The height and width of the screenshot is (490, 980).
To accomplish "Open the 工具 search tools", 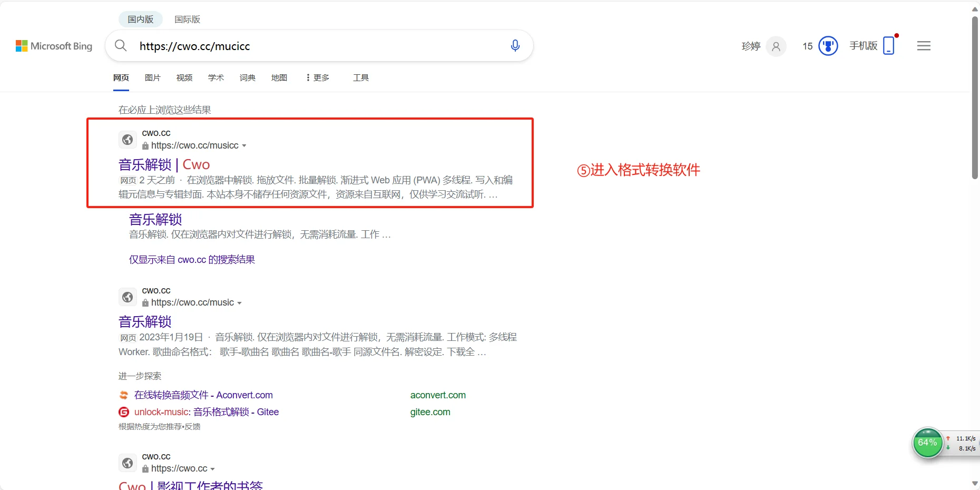I will tap(361, 78).
